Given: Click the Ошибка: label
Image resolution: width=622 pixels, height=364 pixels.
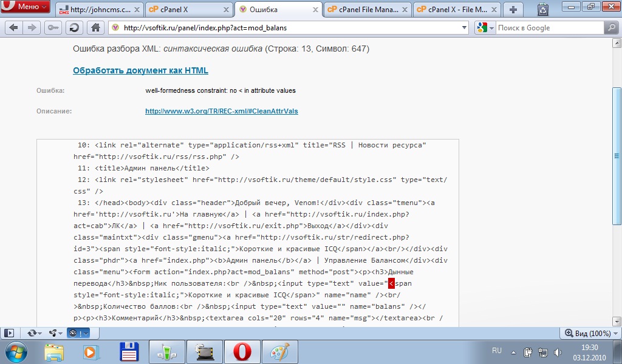Looking at the screenshot, I should tap(50, 91).
